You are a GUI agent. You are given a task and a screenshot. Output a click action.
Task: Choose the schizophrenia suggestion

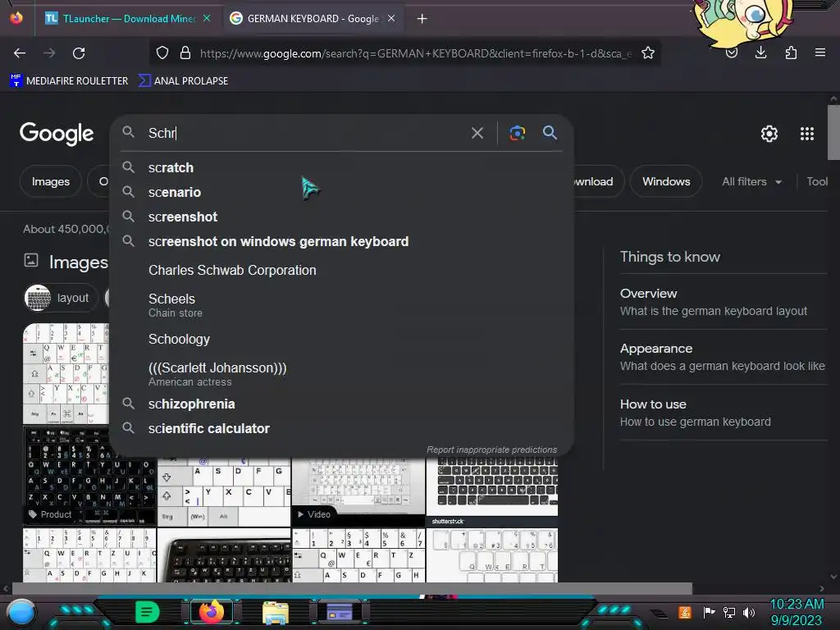[x=340, y=404]
